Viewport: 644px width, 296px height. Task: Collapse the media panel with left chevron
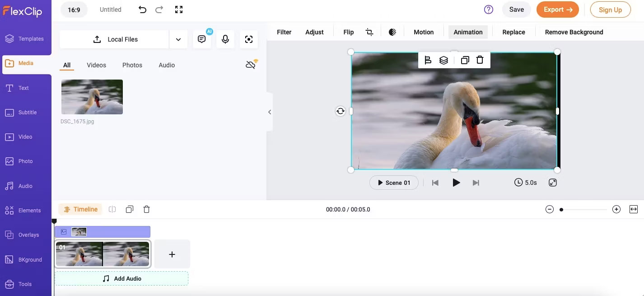270,112
